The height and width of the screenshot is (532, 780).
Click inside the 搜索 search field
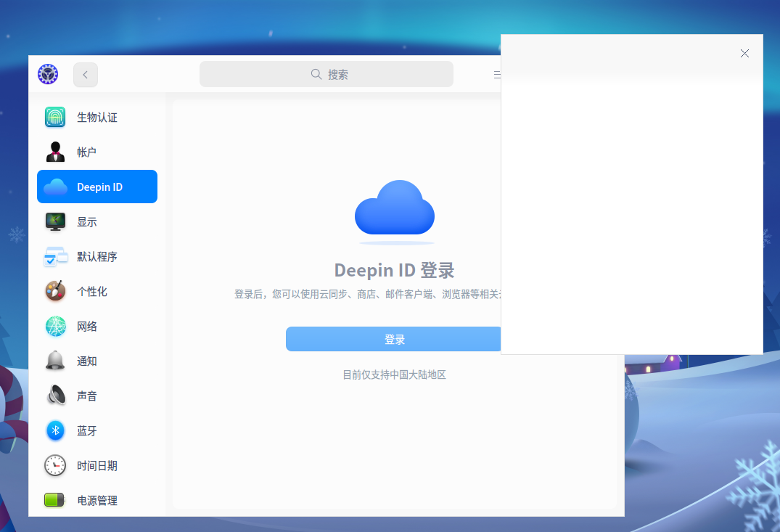[x=341, y=74]
